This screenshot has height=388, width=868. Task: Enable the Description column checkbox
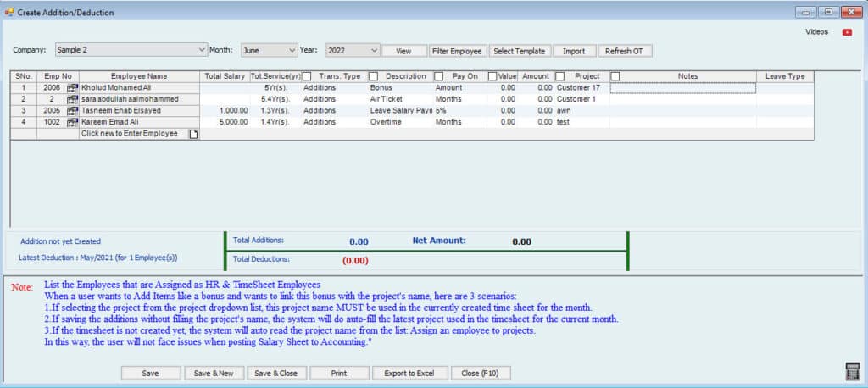tap(373, 76)
